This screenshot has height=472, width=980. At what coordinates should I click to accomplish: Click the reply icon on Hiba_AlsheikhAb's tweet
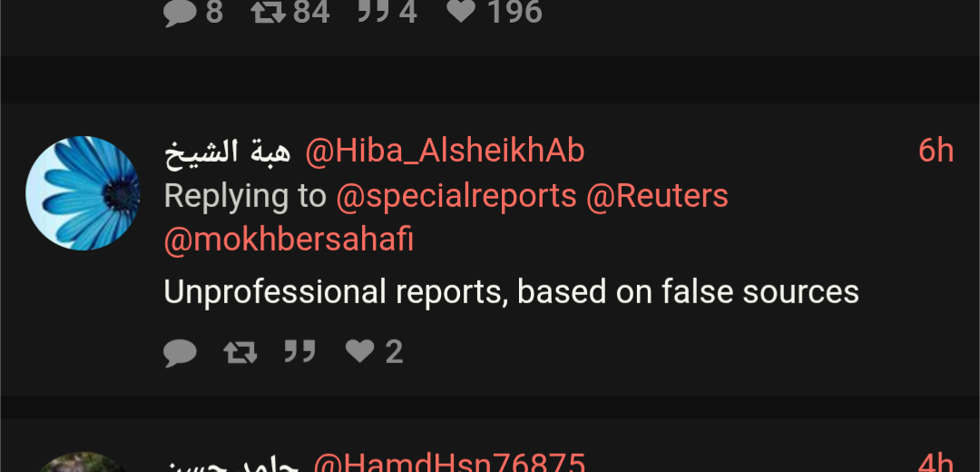(180, 352)
